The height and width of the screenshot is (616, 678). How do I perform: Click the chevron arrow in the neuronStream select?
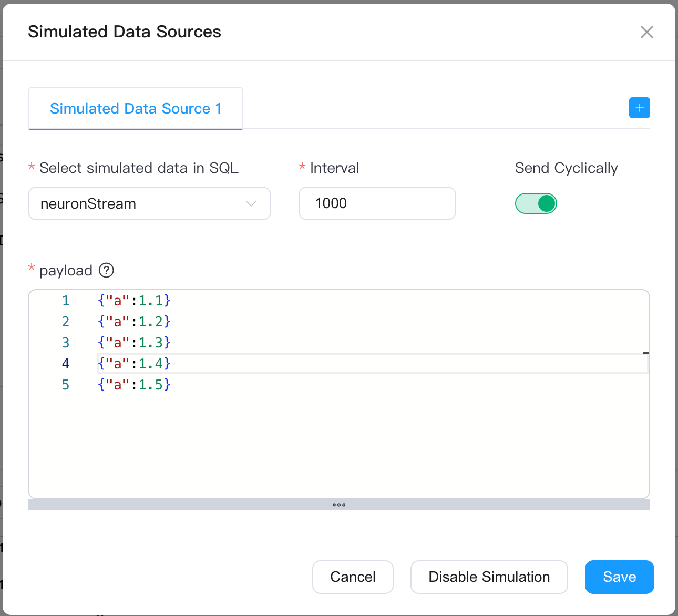point(251,203)
